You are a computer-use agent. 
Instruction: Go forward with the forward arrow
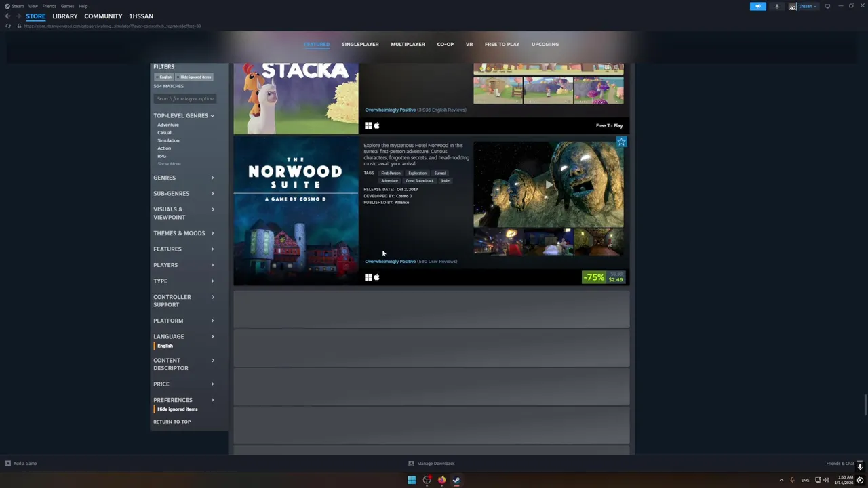(x=18, y=16)
